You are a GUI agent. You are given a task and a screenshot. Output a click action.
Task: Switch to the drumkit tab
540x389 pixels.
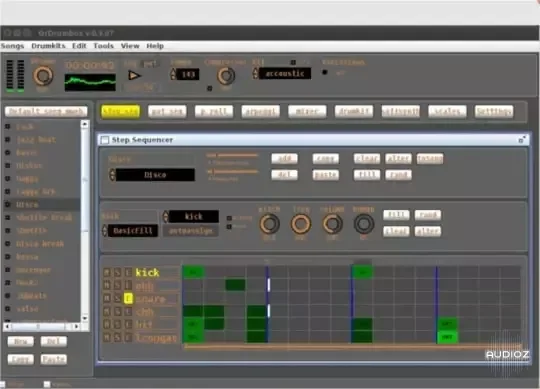tap(354, 112)
